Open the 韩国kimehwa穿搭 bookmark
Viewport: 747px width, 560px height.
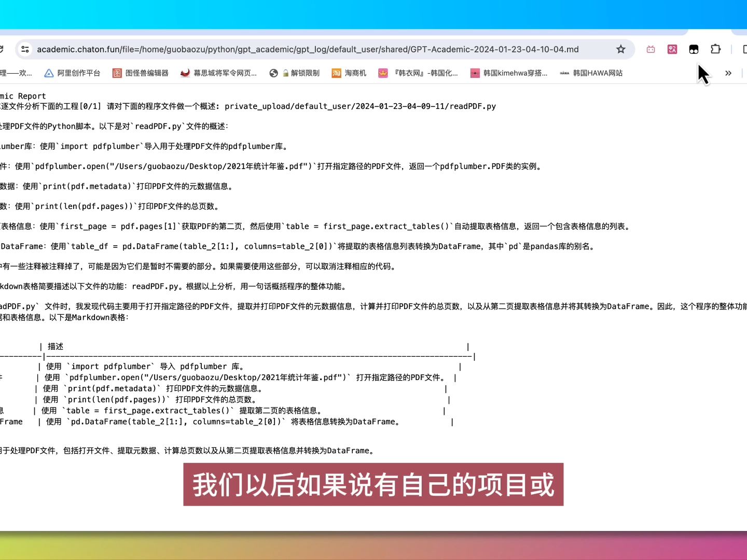point(509,73)
